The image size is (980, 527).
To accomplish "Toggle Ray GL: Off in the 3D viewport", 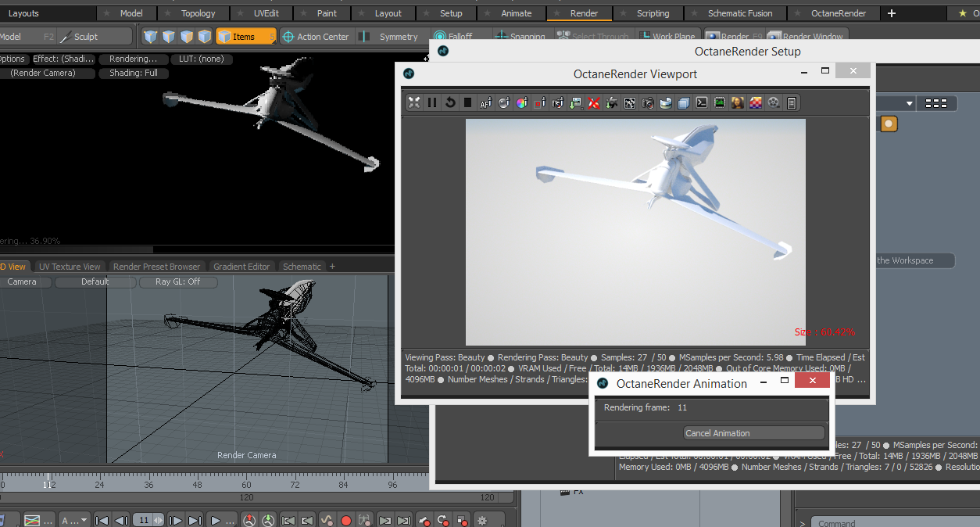I will coord(177,281).
